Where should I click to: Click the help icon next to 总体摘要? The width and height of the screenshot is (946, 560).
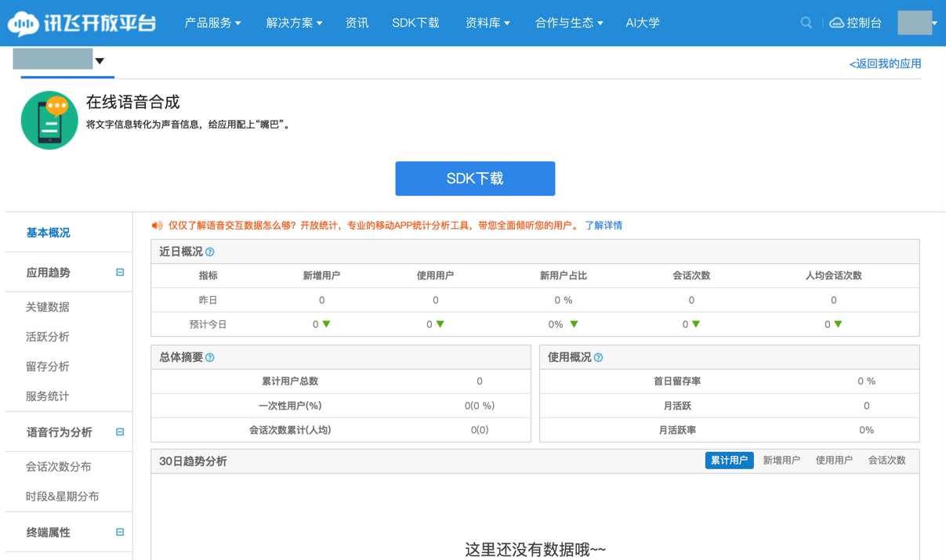[x=209, y=358]
